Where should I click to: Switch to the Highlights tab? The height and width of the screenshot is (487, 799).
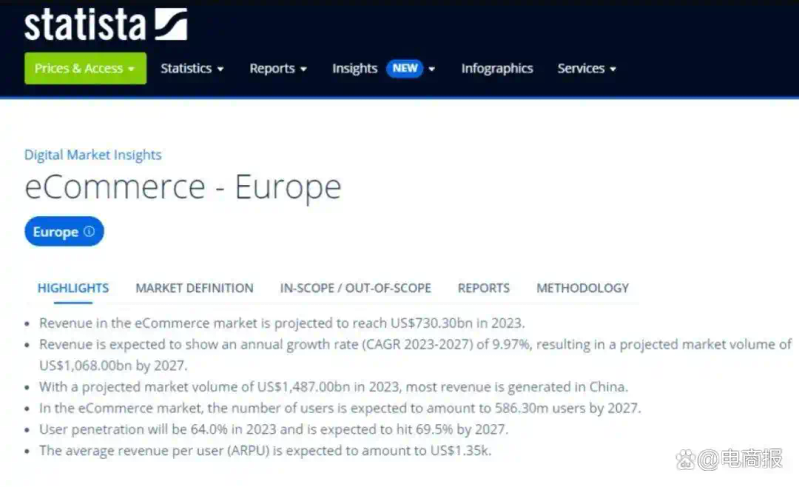click(73, 288)
